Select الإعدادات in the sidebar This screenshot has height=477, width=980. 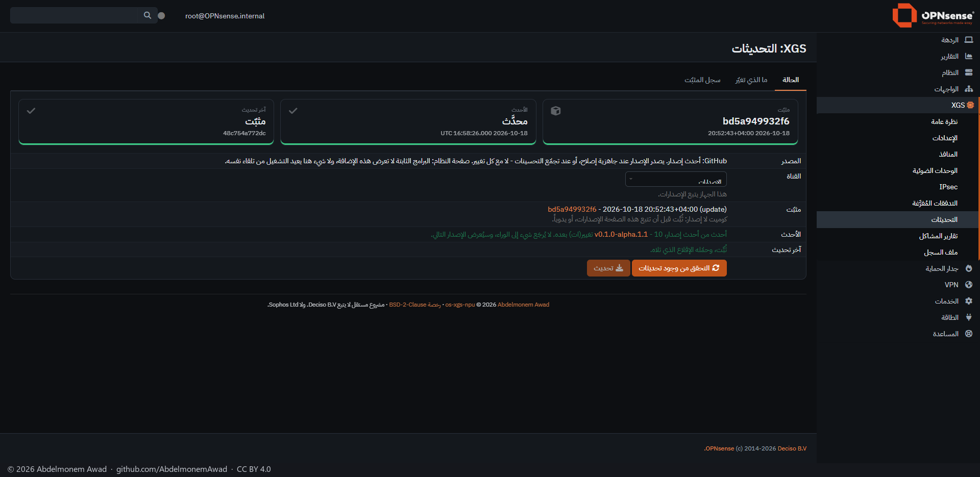click(945, 138)
